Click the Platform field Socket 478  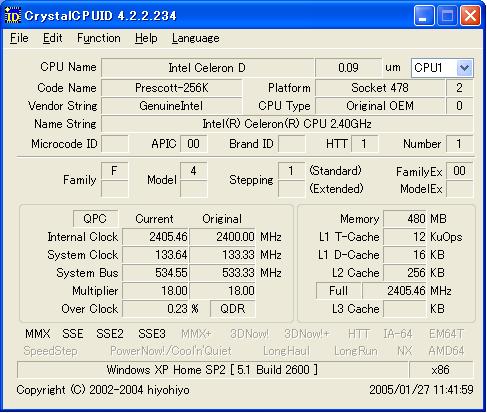click(x=380, y=88)
